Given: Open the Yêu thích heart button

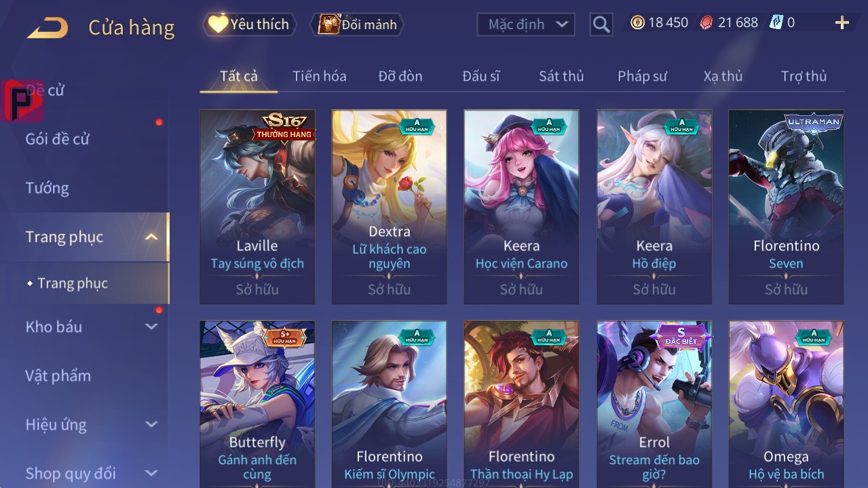Looking at the screenshot, I should (x=249, y=24).
